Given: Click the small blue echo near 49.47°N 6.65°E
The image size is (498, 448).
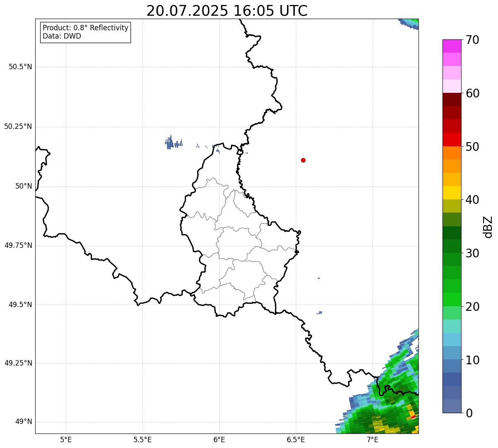Looking at the screenshot, I should coord(319,312).
